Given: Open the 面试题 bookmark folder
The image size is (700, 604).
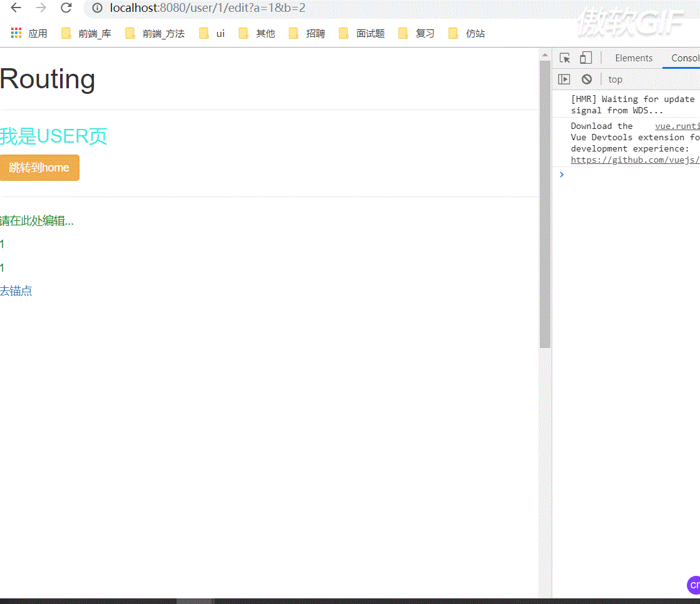Looking at the screenshot, I should (x=362, y=33).
